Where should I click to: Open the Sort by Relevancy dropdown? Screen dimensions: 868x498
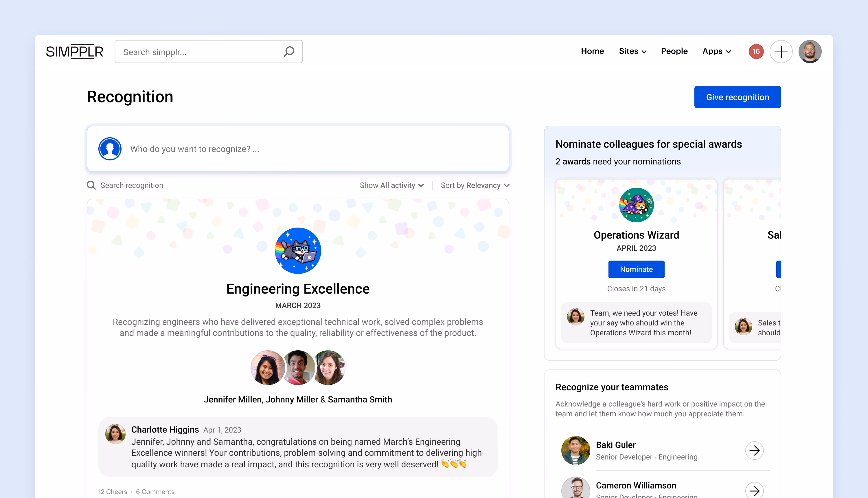475,185
